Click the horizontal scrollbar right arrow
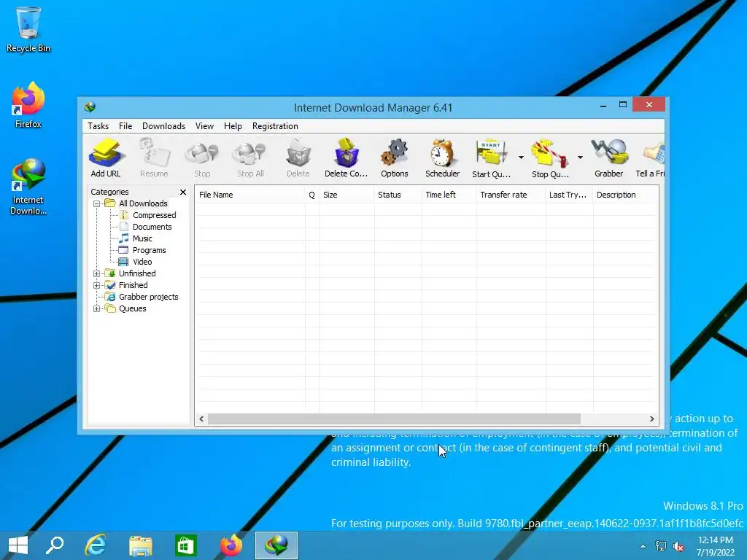 651,419
